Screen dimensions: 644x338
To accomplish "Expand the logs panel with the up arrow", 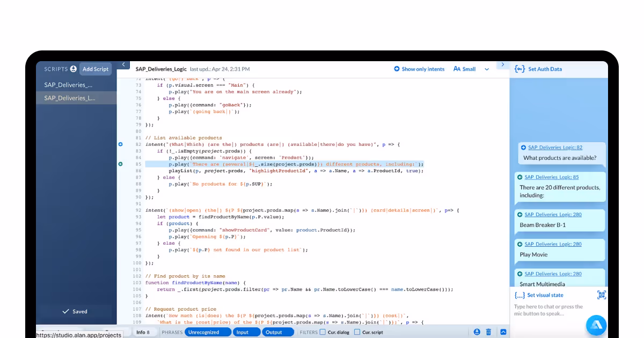I will point(503,332).
